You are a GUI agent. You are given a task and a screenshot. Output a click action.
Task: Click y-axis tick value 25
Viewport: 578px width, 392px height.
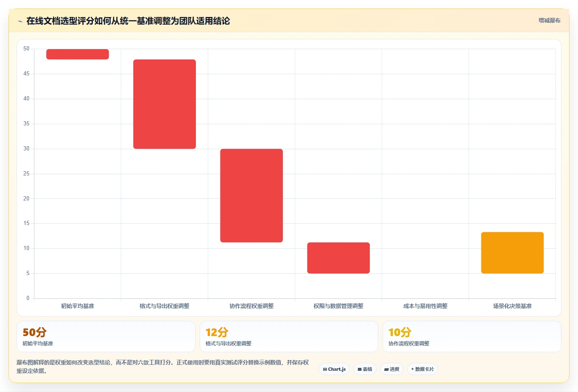26,174
